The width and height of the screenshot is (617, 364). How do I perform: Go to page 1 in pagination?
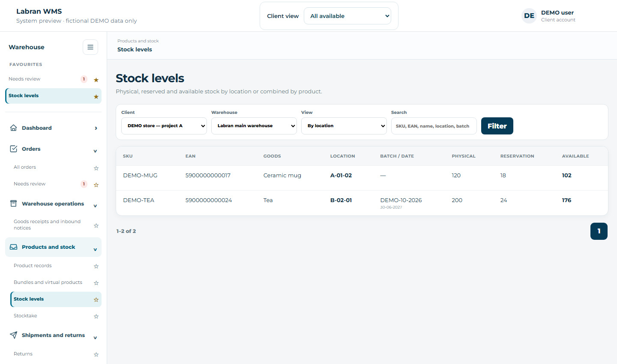tap(599, 231)
